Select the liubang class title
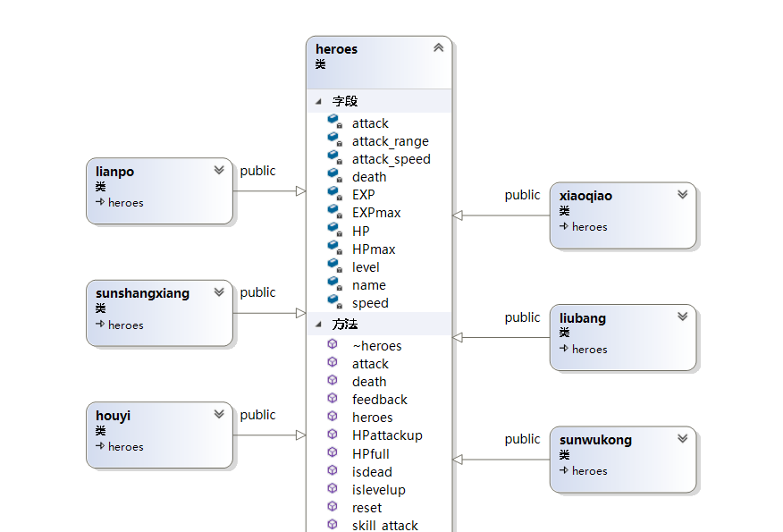 (582, 318)
